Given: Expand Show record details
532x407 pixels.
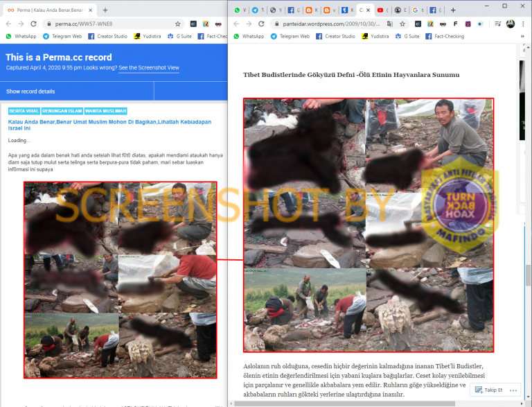Looking at the screenshot, I should (30, 92).
